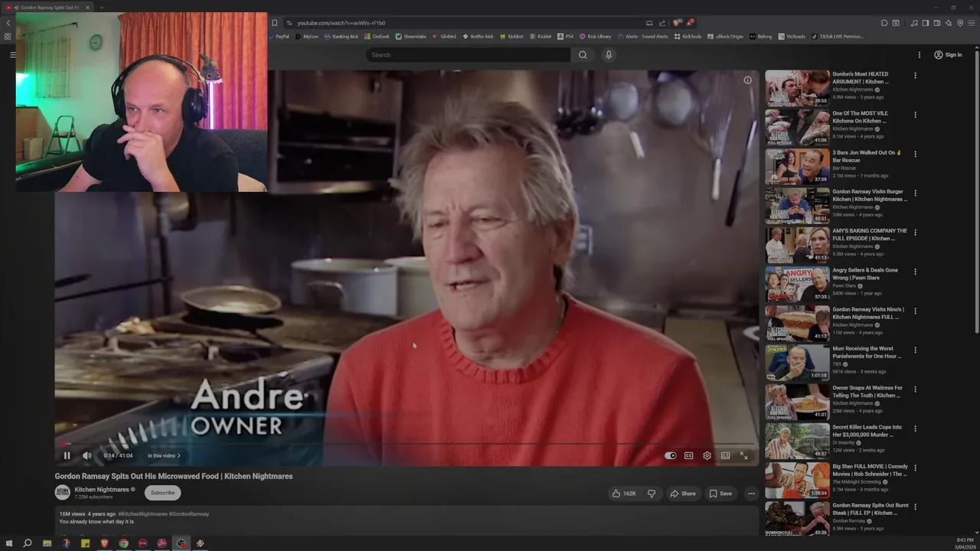The width and height of the screenshot is (980, 551).
Task: Open options for 'Angry Sellers & Deals Gone Wrong'
Action: point(915,272)
